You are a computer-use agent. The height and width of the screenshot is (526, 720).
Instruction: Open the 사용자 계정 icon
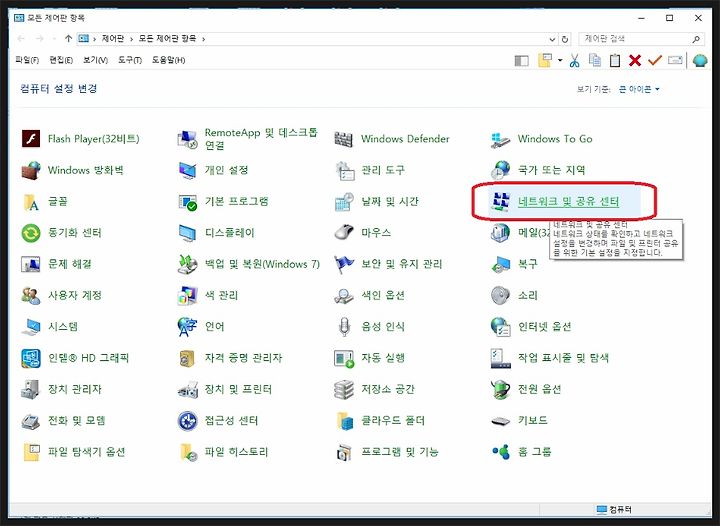click(31, 295)
